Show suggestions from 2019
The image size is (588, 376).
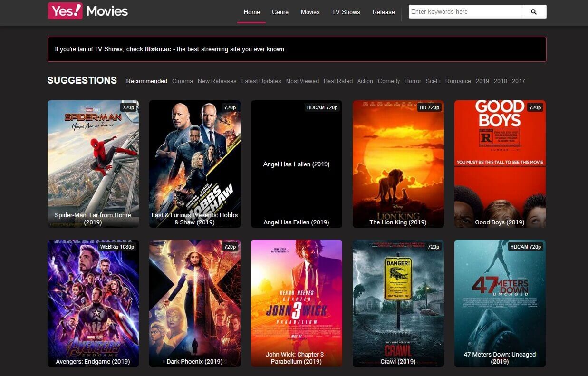coord(482,81)
